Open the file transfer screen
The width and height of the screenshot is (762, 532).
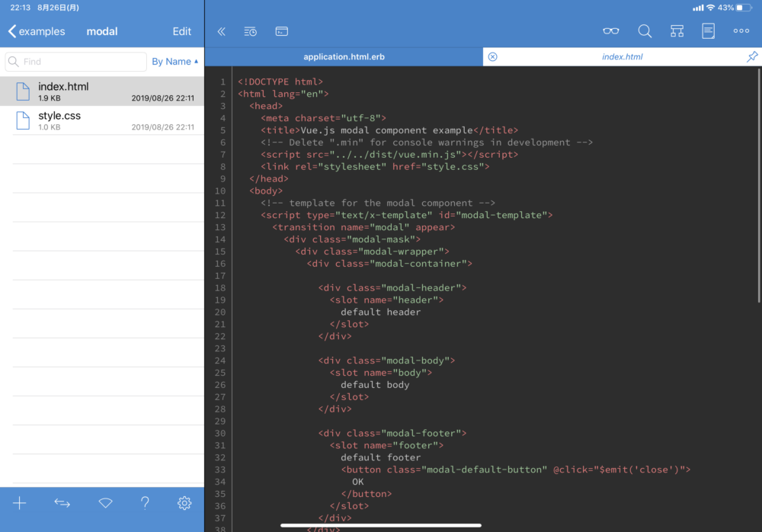62,503
